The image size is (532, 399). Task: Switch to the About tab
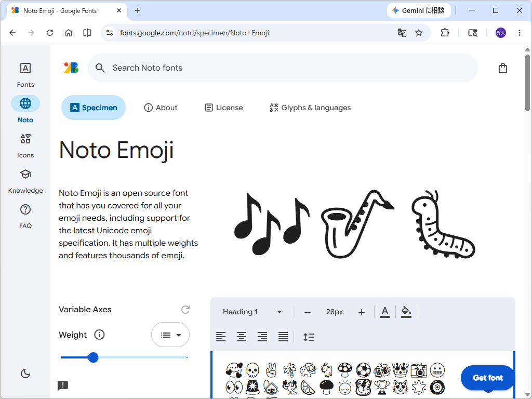tap(161, 108)
